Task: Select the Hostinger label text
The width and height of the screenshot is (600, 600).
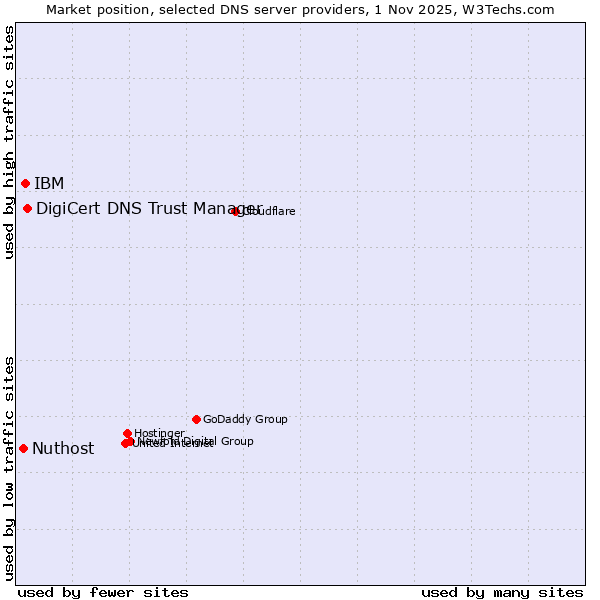Action: (x=160, y=433)
